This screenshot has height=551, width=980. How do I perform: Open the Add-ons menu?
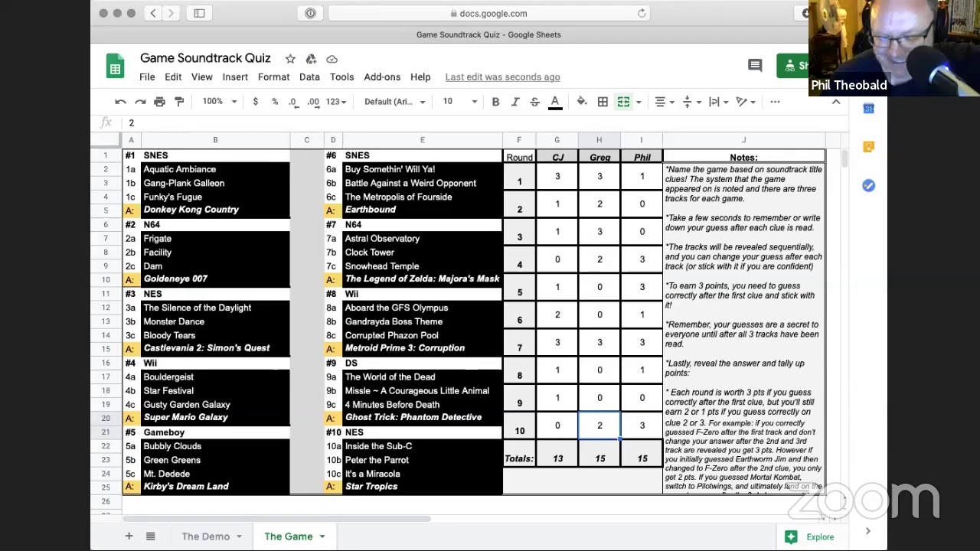pos(382,77)
